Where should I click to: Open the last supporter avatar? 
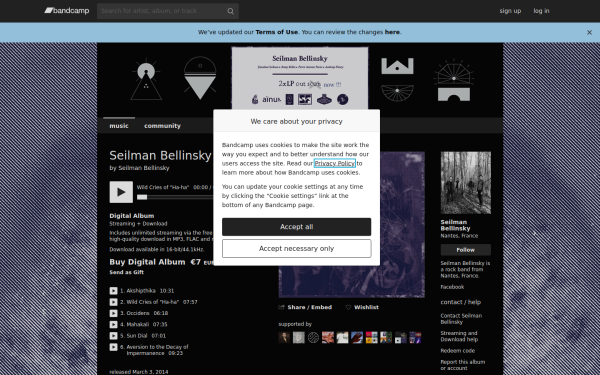(415, 338)
